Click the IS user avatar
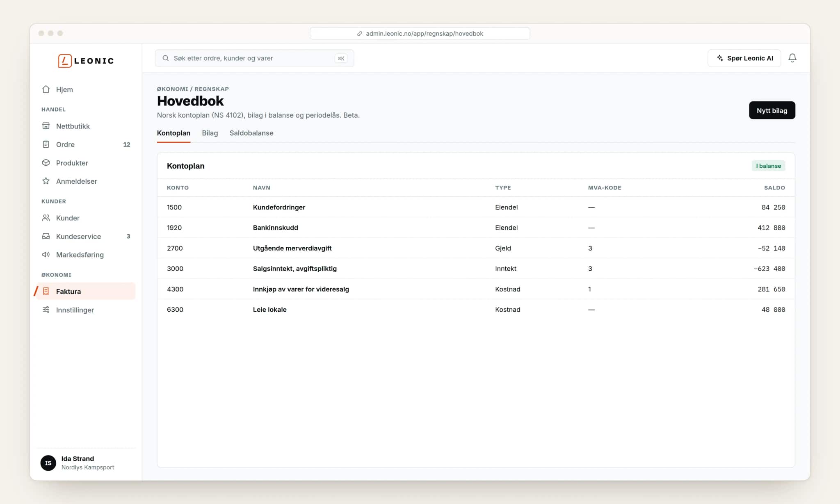840x504 pixels. (x=48, y=463)
